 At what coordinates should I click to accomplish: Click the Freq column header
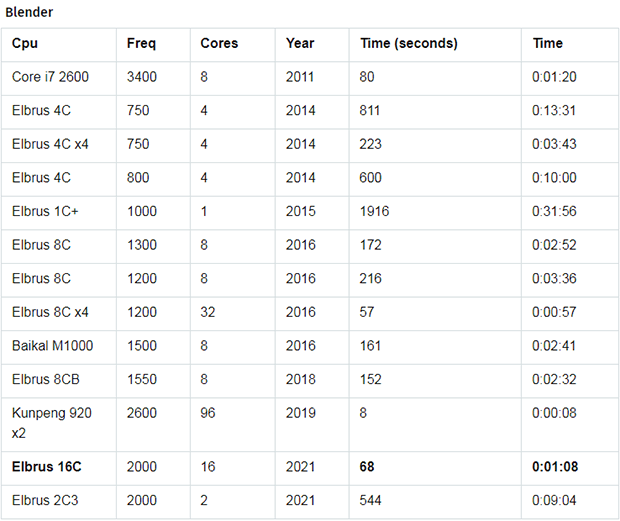141,43
